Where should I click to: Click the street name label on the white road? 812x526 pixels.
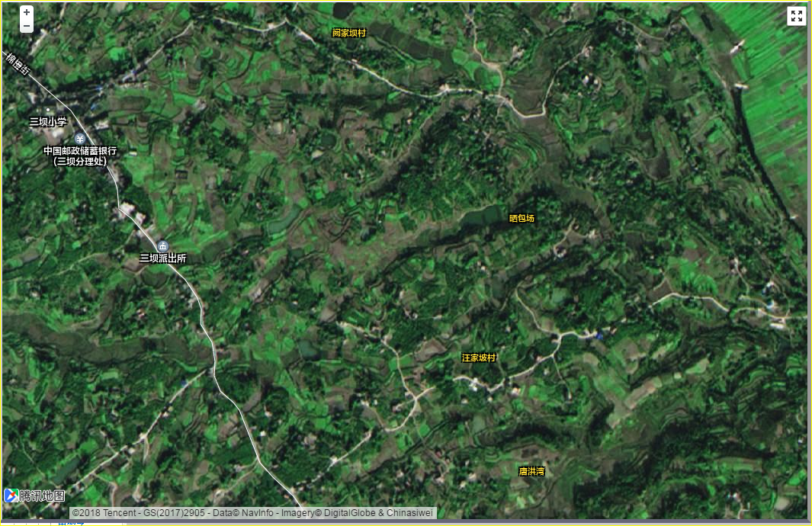pos(17,63)
